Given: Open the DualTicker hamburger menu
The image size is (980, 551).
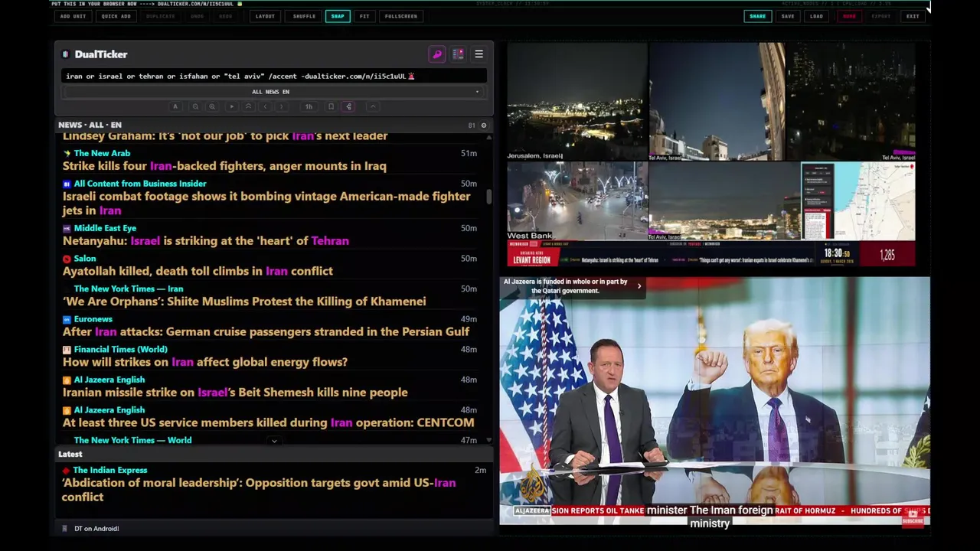Looking at the screenshot, I should point(479,54).
